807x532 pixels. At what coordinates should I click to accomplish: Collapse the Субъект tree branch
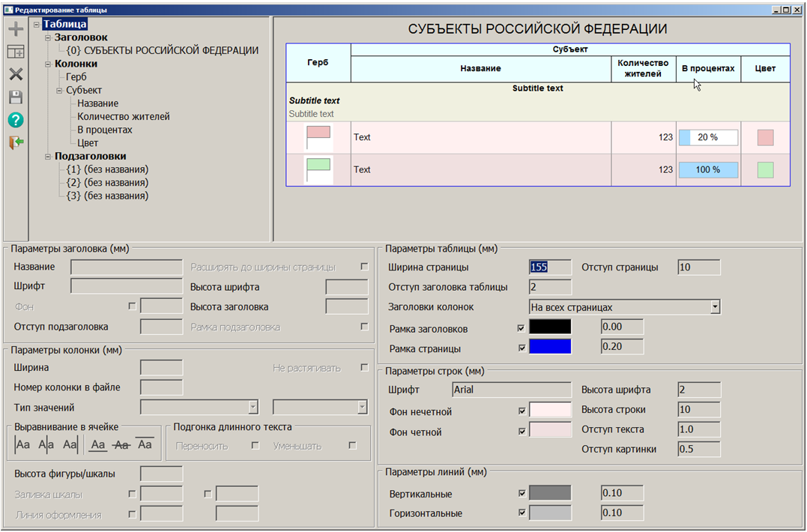[59, 91]
